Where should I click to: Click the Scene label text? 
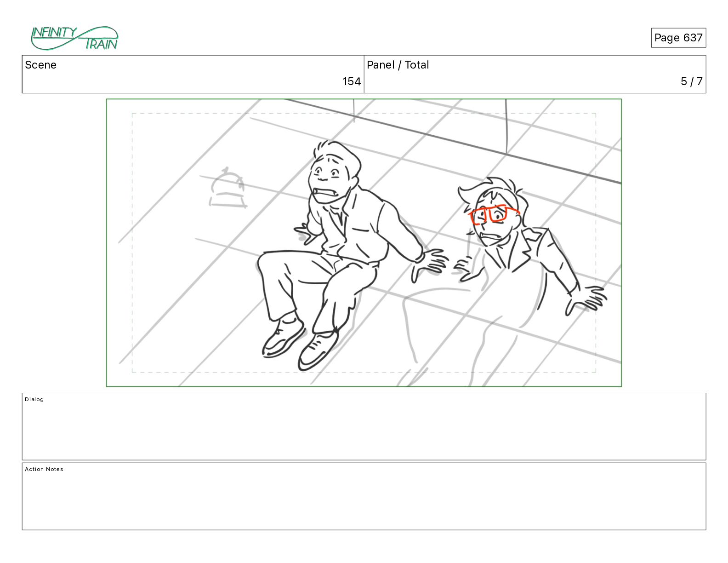click(40, 65)
